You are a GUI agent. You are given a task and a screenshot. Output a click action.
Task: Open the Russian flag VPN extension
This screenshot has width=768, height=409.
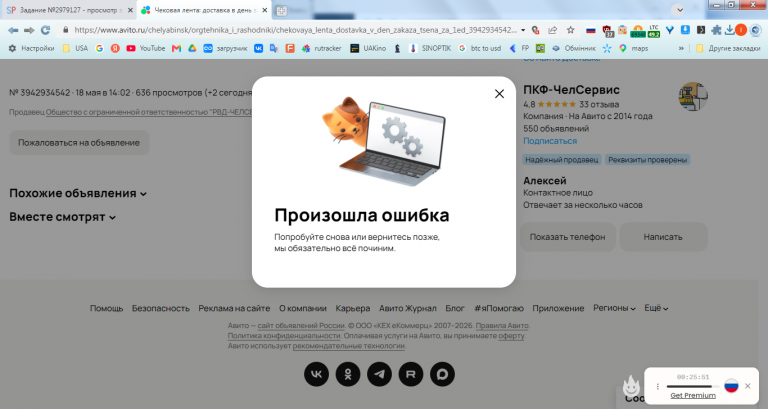[591, 30]
